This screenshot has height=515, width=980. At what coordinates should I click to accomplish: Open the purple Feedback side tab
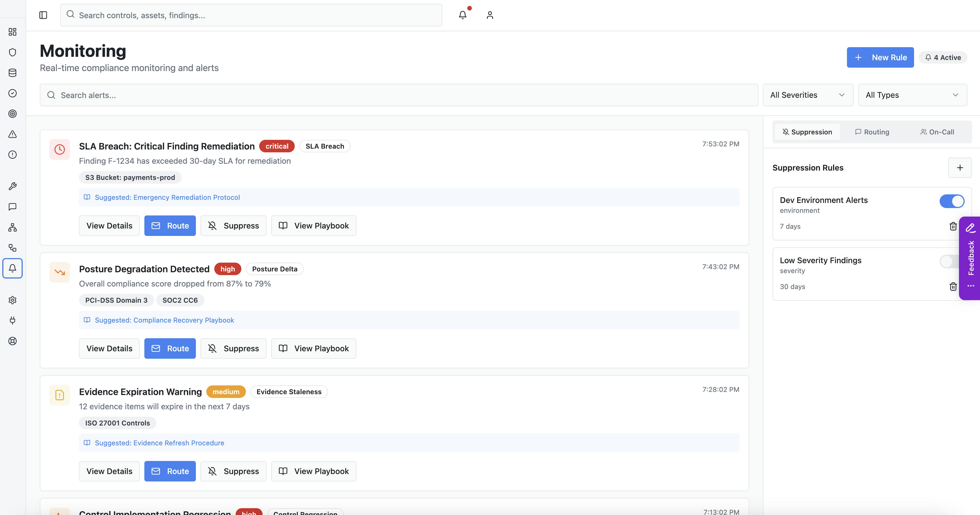pos(971,258)
